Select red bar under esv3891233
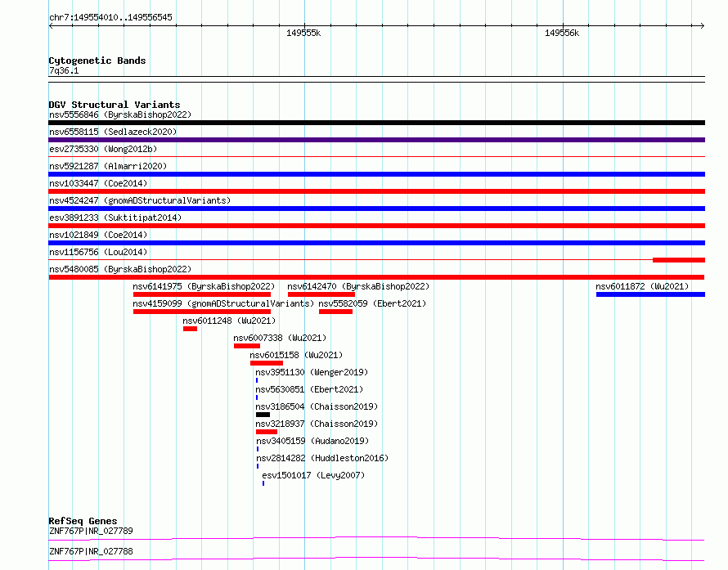Viewport: 728px width, 570px height. (376, 226)
